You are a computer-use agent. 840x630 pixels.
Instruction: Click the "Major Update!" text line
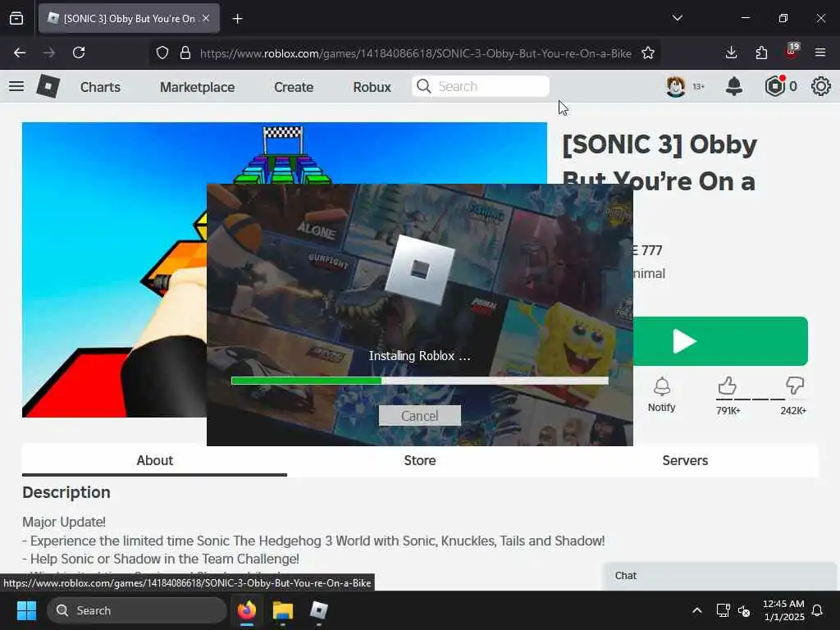coord(64,522)
